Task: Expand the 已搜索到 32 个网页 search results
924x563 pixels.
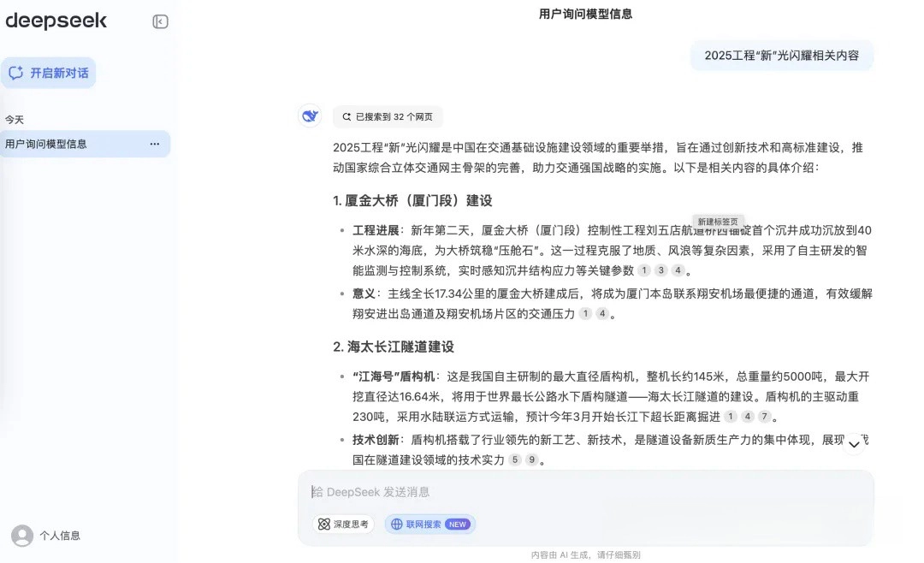Action: tap(388, 116)
